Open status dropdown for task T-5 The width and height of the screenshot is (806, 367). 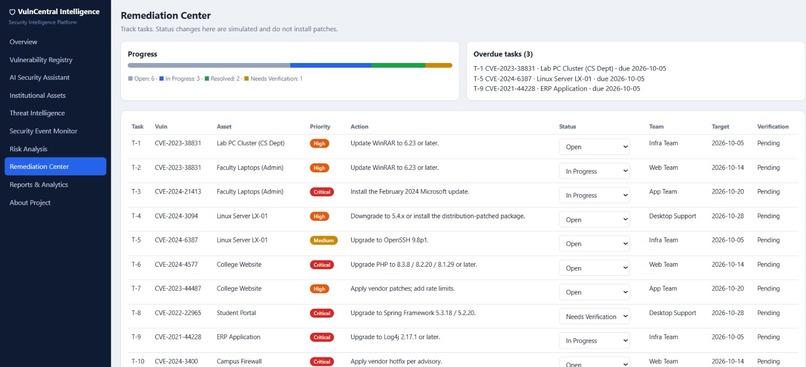tap(595, 244)
